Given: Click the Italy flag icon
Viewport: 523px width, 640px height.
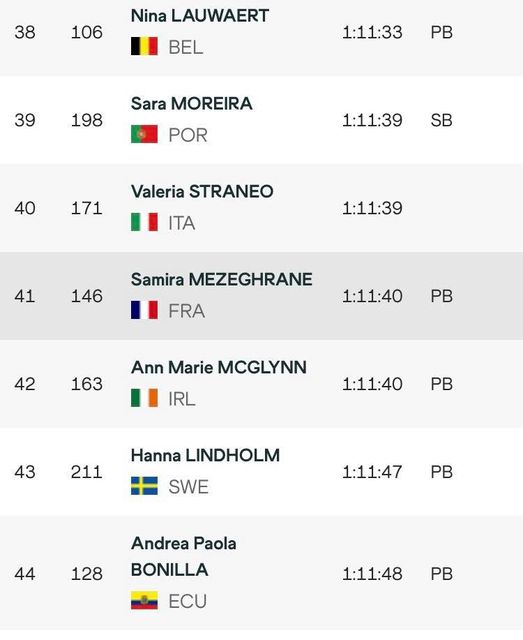Looking at the screenshot, I should pos(144,222).
